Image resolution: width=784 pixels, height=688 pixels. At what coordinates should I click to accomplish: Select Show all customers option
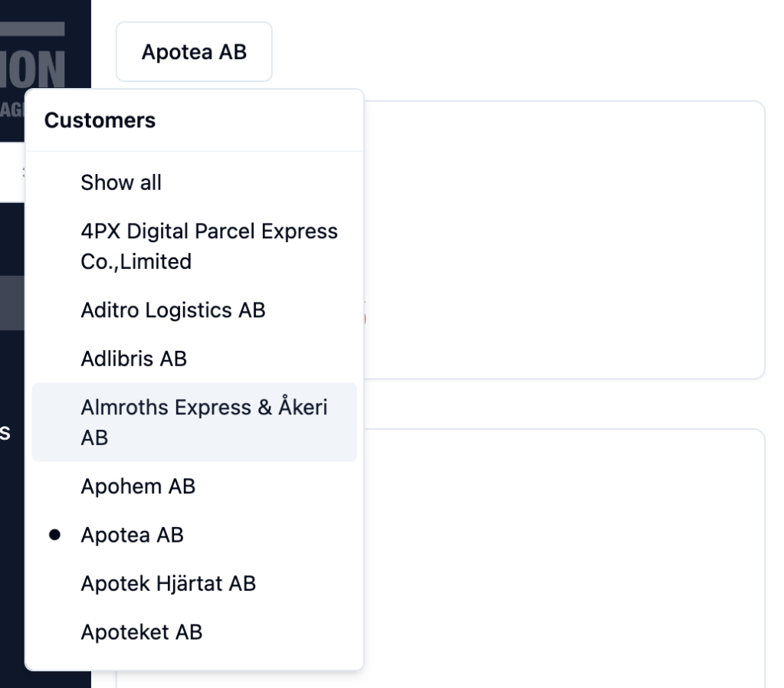click(x=121, y=182)
